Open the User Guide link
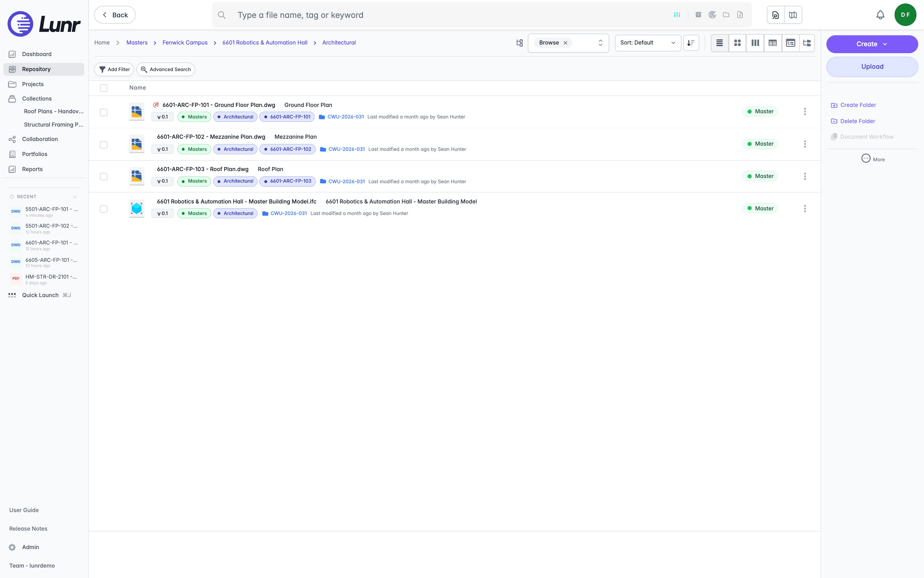Viewport: 924px width, 578px height. (24, 510)
